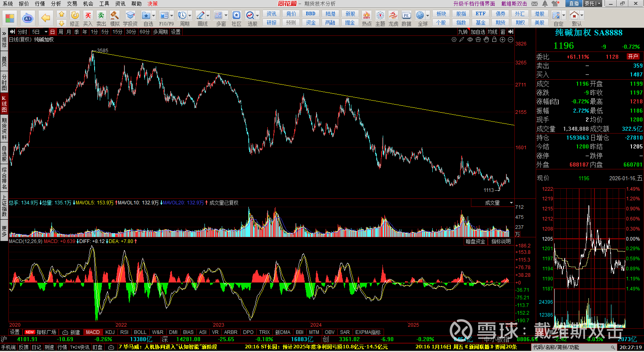Zoom in chart with plus icon

click(502, 39)
